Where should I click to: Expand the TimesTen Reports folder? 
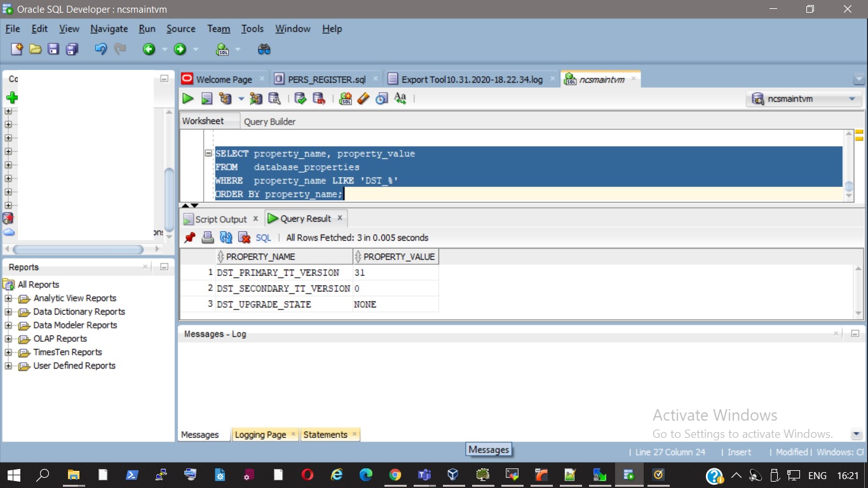pyautogui.click(x=8, y=353)
